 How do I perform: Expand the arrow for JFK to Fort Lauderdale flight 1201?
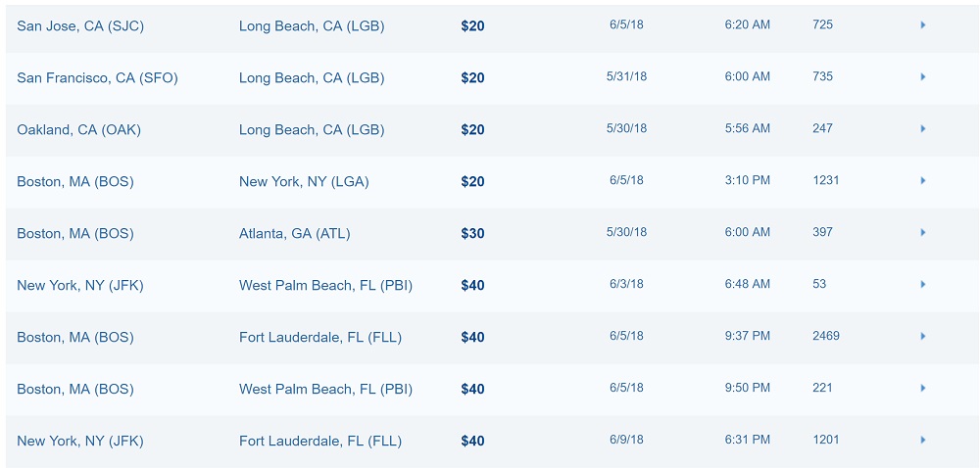[x=923, y=441]
